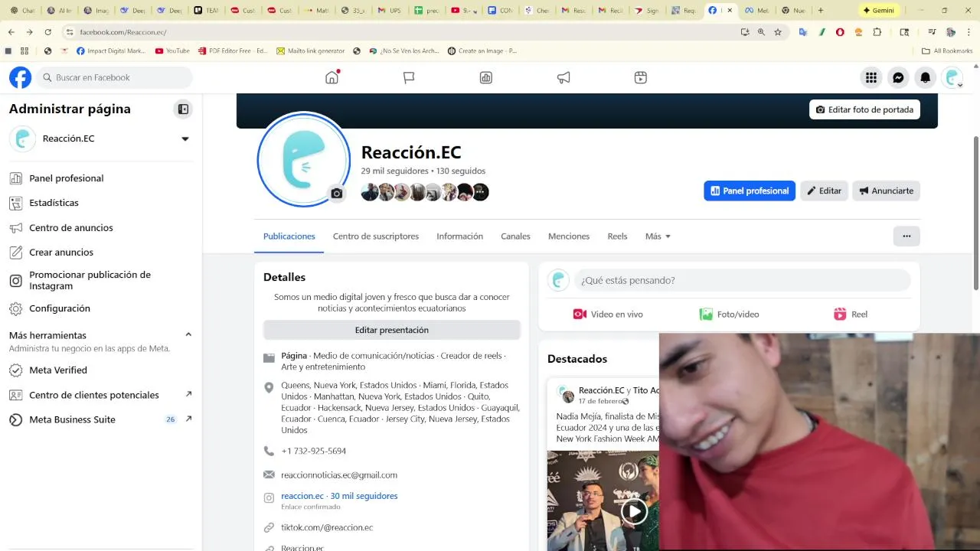Open Centro de anuncios in sidebar
980x551 pixels.
[x=70, y=227]
